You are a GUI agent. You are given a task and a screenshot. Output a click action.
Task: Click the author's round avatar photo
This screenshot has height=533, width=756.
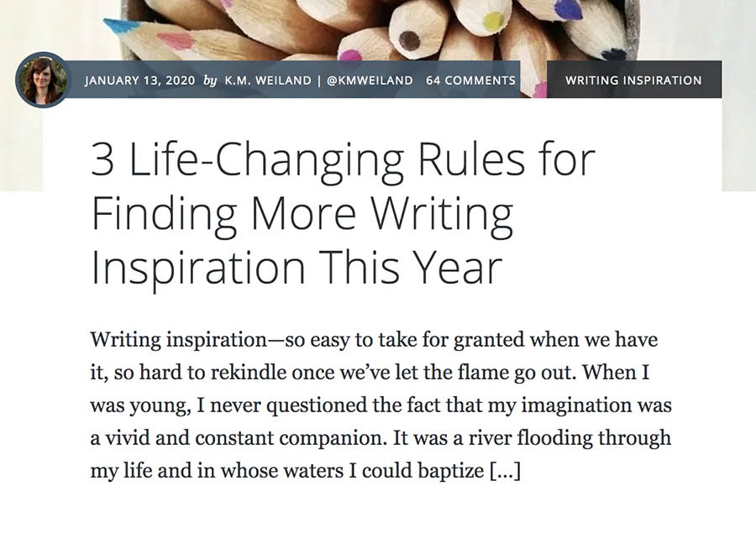click(42, 80)
